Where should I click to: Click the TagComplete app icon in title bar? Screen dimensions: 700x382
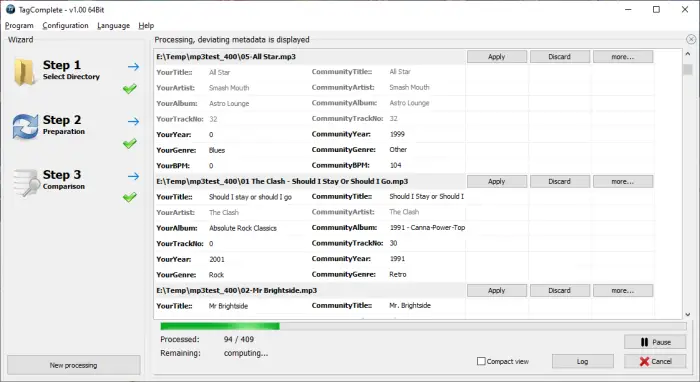[x=10, y=9]
